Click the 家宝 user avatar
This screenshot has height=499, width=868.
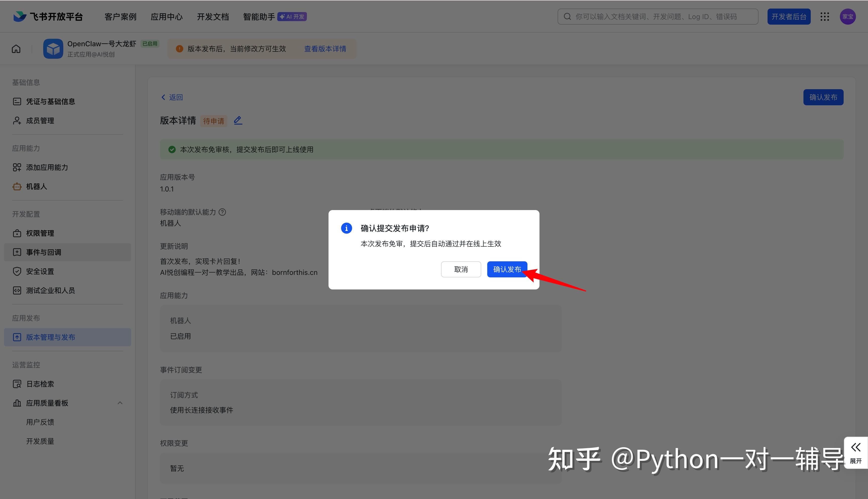pyautogui.click(x=847, y=17)
